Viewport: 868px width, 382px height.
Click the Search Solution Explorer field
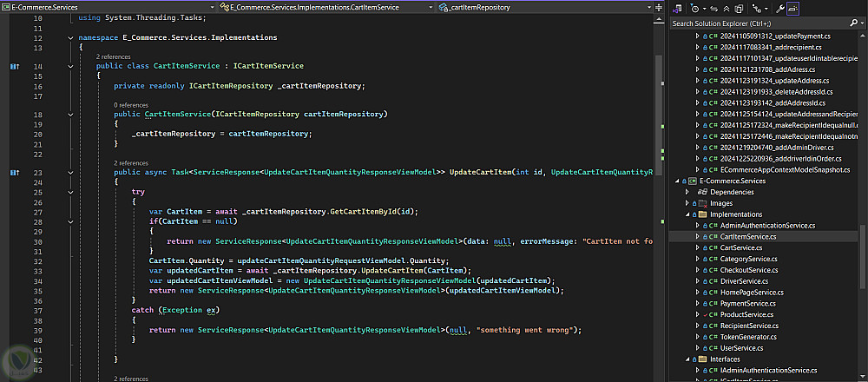coord(759,23)
